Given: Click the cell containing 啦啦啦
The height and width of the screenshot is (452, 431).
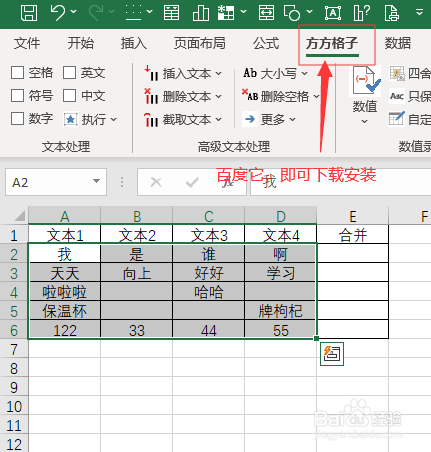Looking at the screenshot, I should coord(65,292).
